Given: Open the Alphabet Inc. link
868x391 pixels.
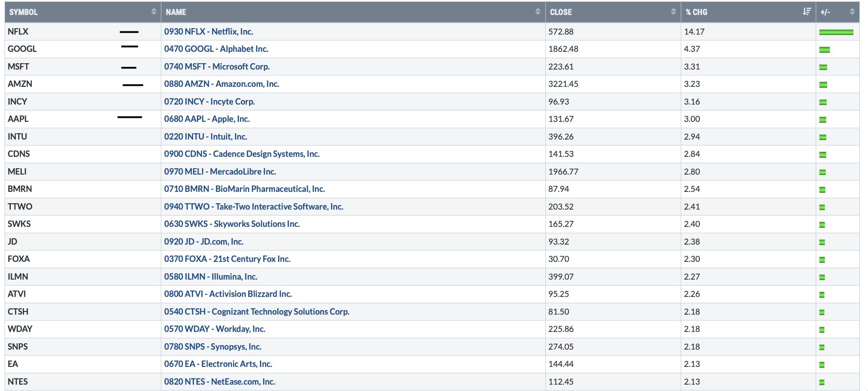Looking at the screenshot, I should (x=216, y=49).
